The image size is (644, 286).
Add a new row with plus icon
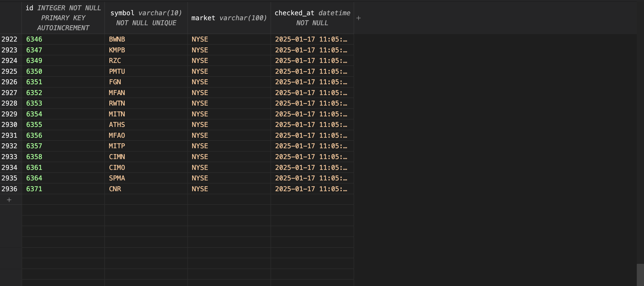click(x=9, y=200)
